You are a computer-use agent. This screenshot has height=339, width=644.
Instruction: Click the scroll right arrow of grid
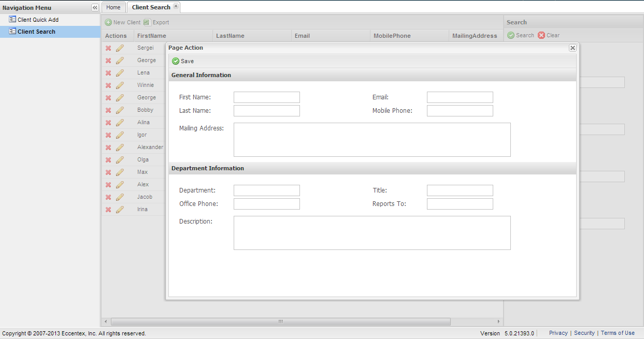point(499,321)
